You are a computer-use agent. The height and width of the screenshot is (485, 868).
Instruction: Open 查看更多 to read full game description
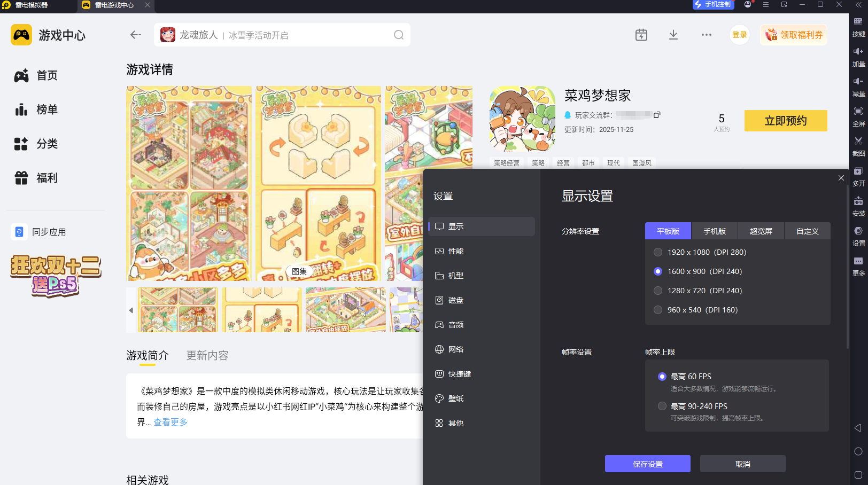170,422
